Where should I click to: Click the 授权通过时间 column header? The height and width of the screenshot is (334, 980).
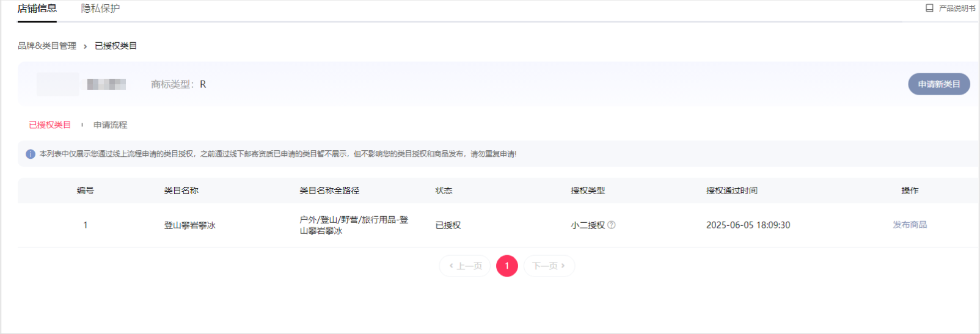pyautogui.click(x=731, y=191)
